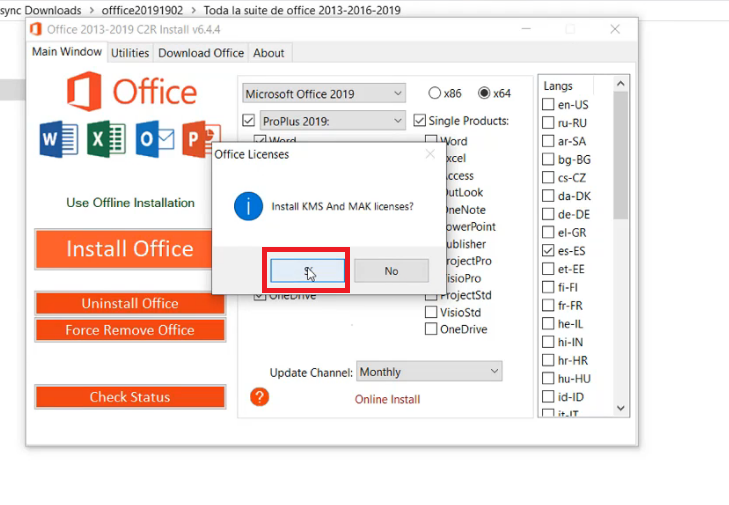This screenshot has height=505, width=729.
Task: Open the Microsoft Office 2019 version dropdown
Action: [x=324, y=93]
